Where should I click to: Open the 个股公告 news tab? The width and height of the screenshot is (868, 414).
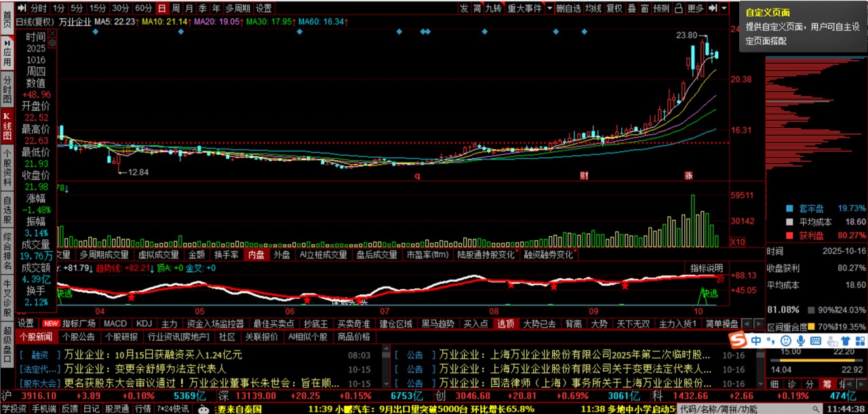[78, 337]
